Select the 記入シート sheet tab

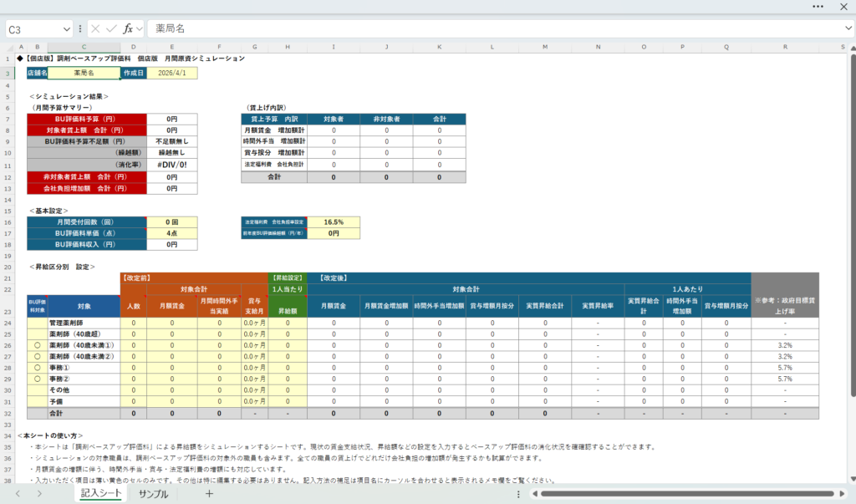click(x=100, y=494)
